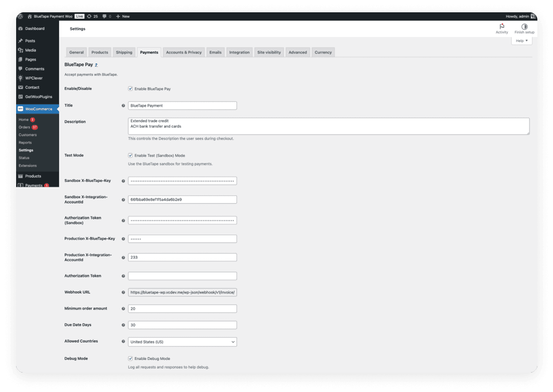
Task: Click the return arrow beside BlueTape Pay heading
Action: pos(96,65)
